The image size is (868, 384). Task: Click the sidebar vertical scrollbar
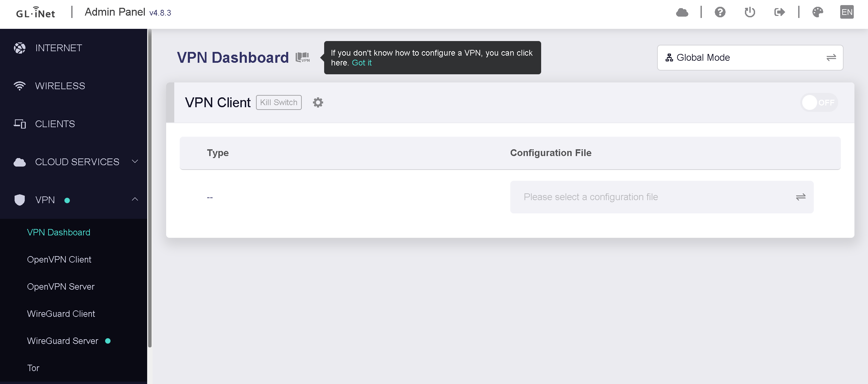pos(150,190)
